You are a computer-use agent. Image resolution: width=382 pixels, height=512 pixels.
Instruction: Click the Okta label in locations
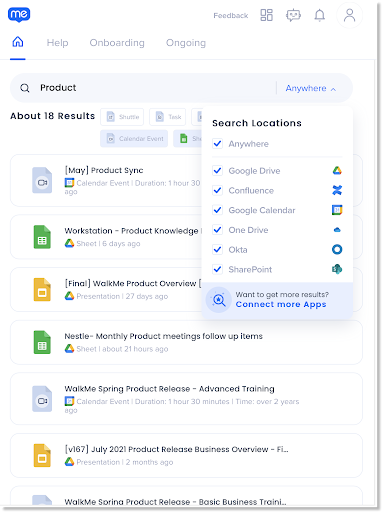[238, 250]
